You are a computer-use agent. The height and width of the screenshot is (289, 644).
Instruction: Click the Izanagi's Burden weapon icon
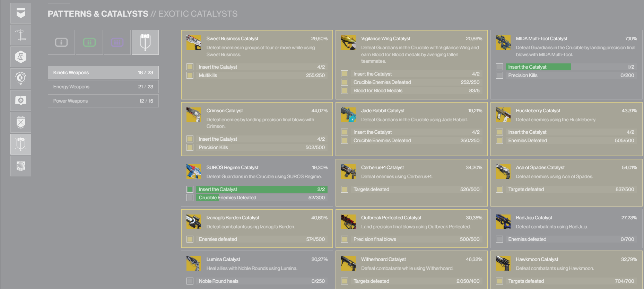194,222
